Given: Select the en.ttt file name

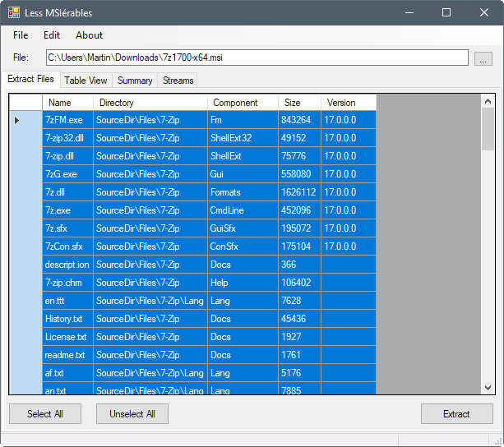Looking at the screenshot, I should pyautogui.click(x=54, y=301).
